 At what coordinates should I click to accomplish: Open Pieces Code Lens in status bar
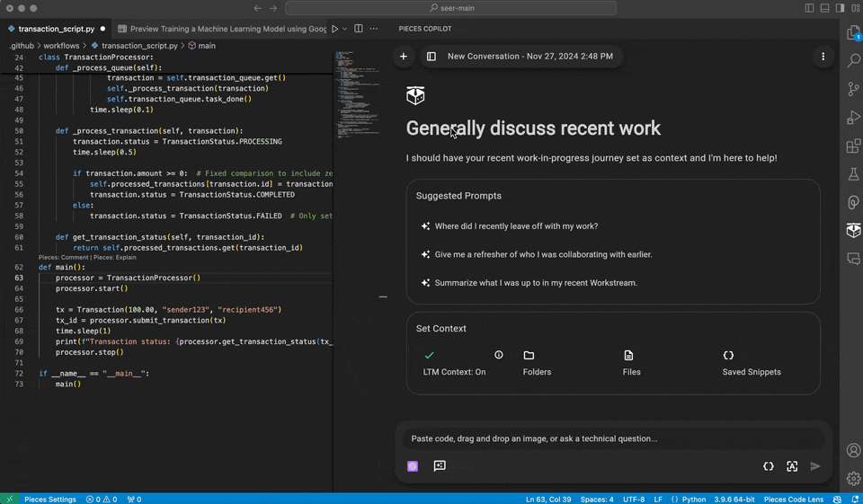click(x=794, y=499)
